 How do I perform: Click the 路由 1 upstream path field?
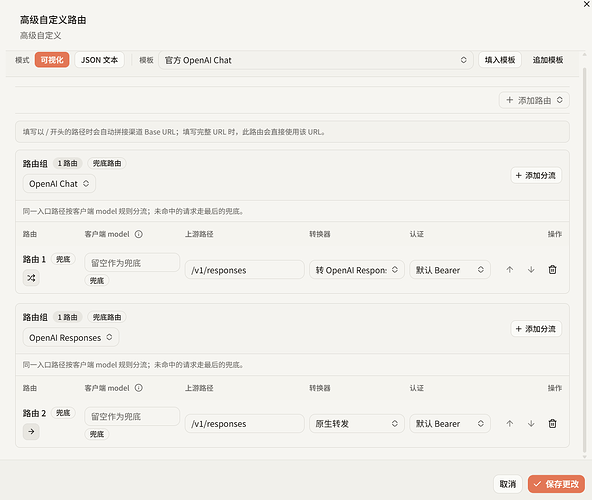[244, 270]
